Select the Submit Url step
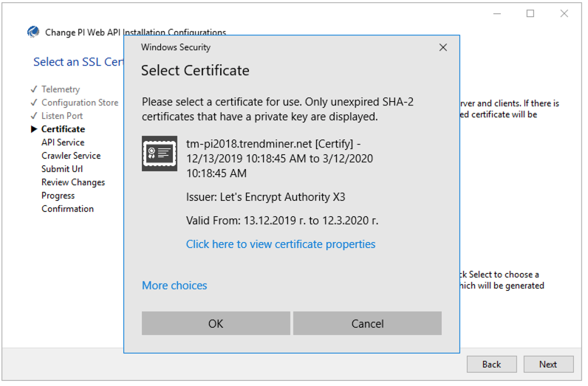This screenshot has width=588, height=386. (62, 169)
